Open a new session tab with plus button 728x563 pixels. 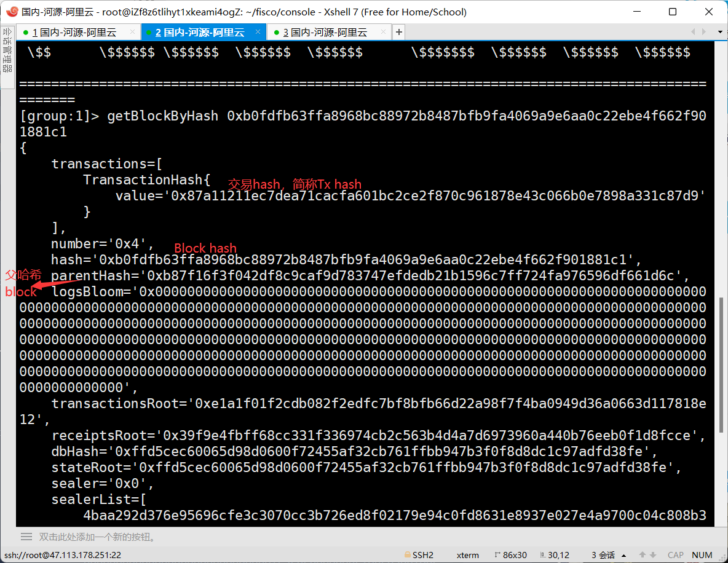399,32
